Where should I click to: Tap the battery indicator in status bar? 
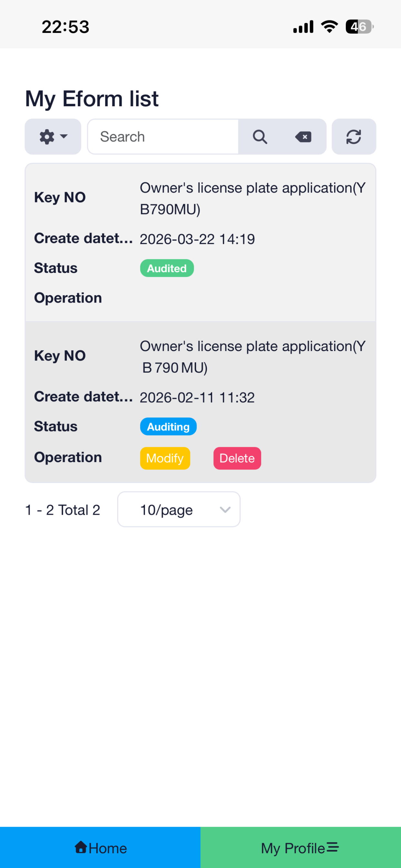pyautogui.click(x=360, y=26)
